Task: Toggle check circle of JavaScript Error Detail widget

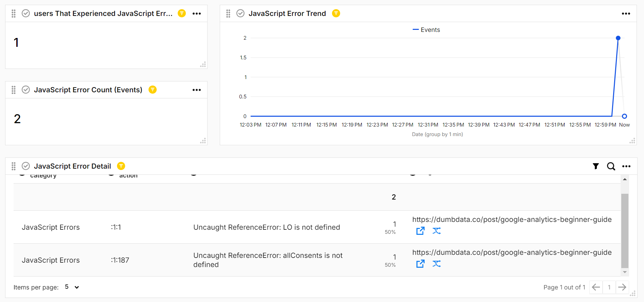Action: pos(26,166)
